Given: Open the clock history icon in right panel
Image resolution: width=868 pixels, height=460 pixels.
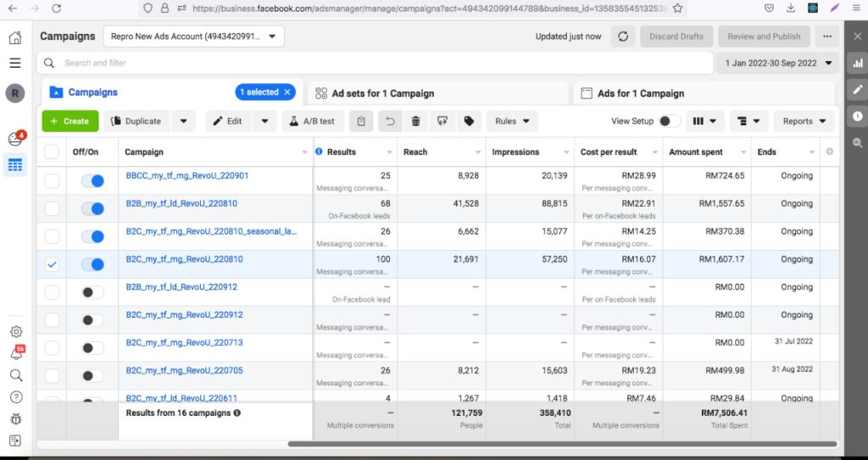Looking at the screenshot, I should [858, 116].
